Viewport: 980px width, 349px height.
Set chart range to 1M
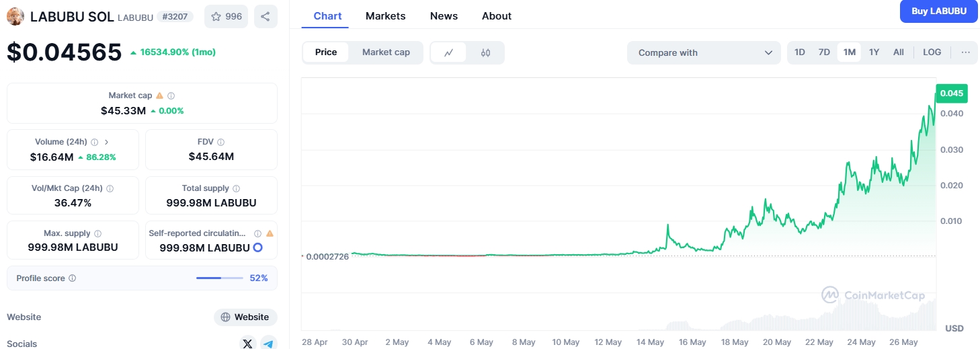[850, 52]
